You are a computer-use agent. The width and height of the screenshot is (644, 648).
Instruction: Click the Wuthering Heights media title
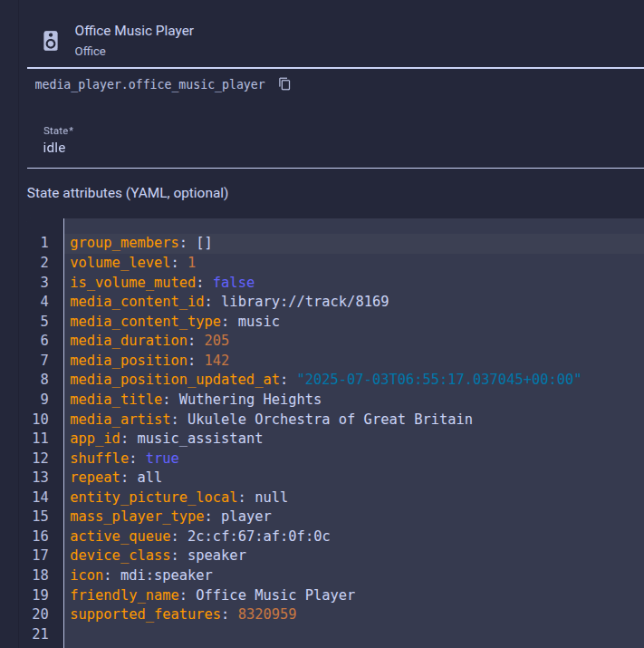point(250,400)
